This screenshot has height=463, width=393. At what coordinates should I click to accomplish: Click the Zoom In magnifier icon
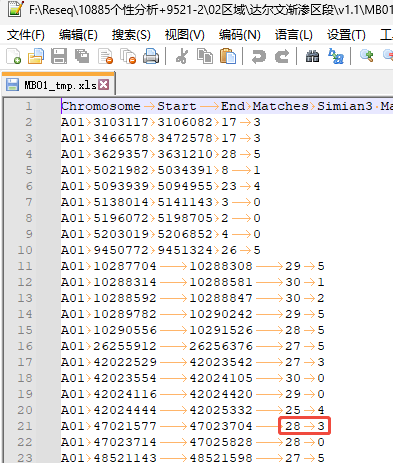coord(366,55)
